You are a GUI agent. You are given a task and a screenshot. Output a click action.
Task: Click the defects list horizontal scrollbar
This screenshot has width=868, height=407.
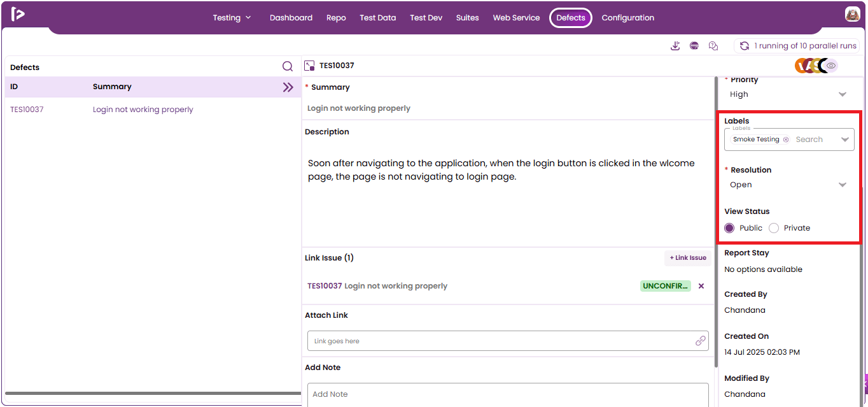coord(153,394)
